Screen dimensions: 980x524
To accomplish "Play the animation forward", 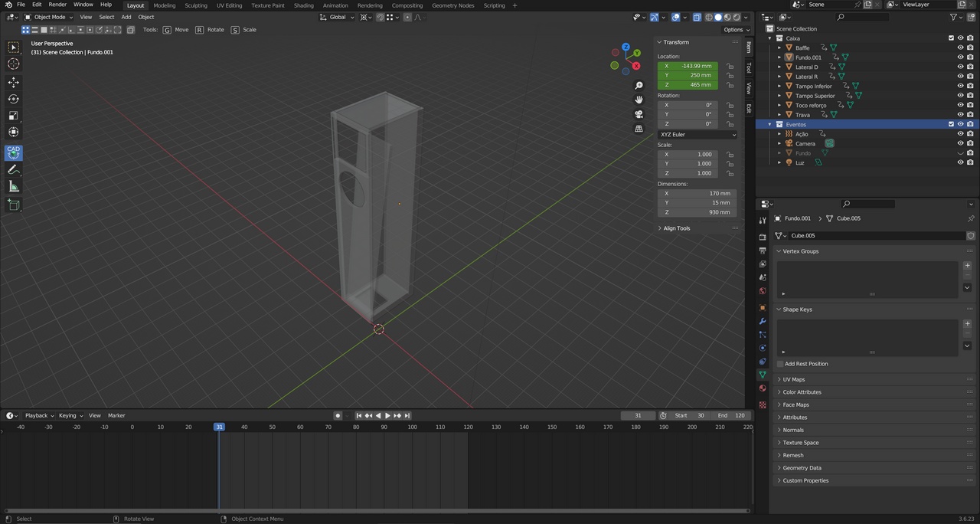I will coord(387,415).
